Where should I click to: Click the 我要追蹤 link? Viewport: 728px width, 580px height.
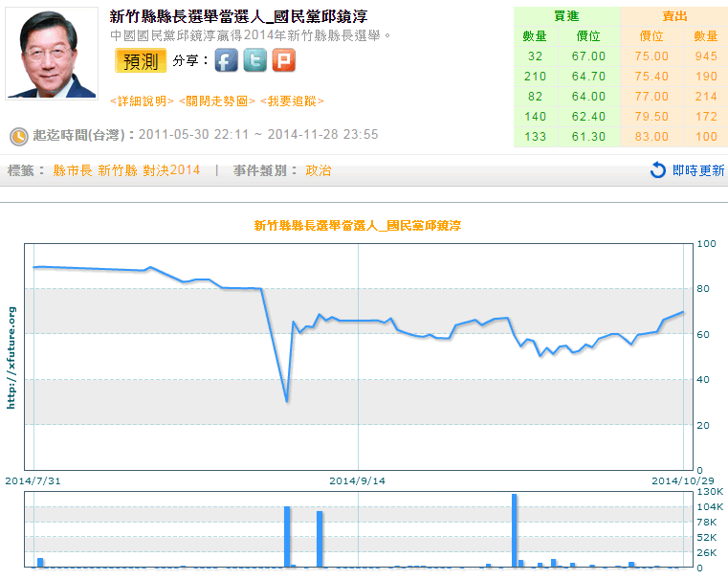[x=292, y=101]
